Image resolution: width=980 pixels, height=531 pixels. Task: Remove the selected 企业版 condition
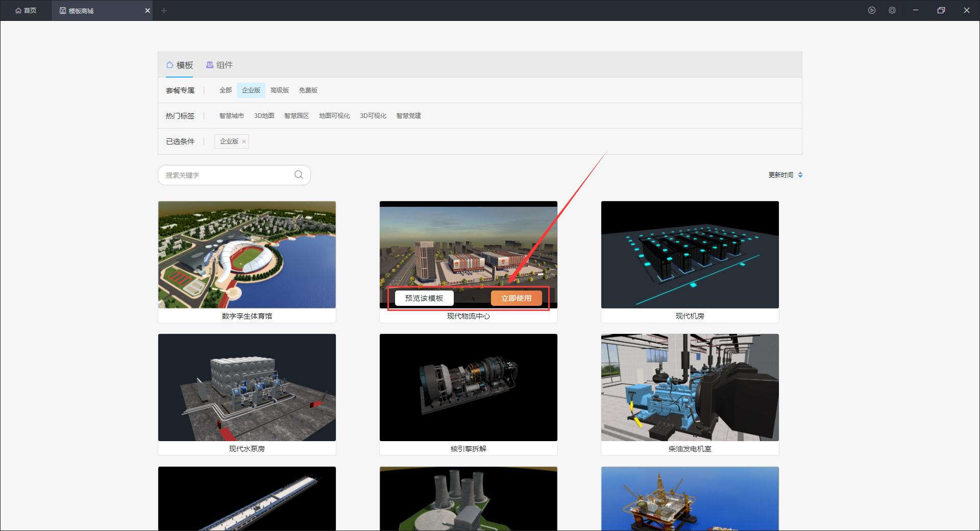pos(244,141)
